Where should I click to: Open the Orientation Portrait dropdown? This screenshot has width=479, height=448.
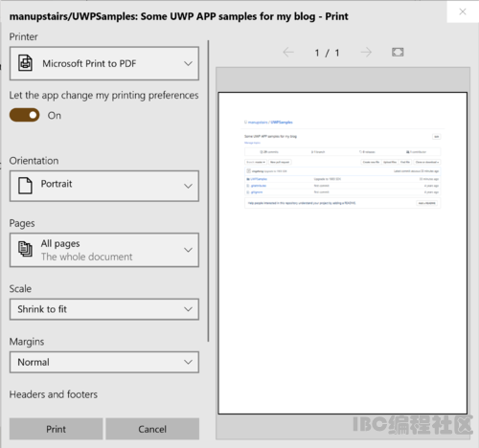pyautogui.click(x=104, y=186)
